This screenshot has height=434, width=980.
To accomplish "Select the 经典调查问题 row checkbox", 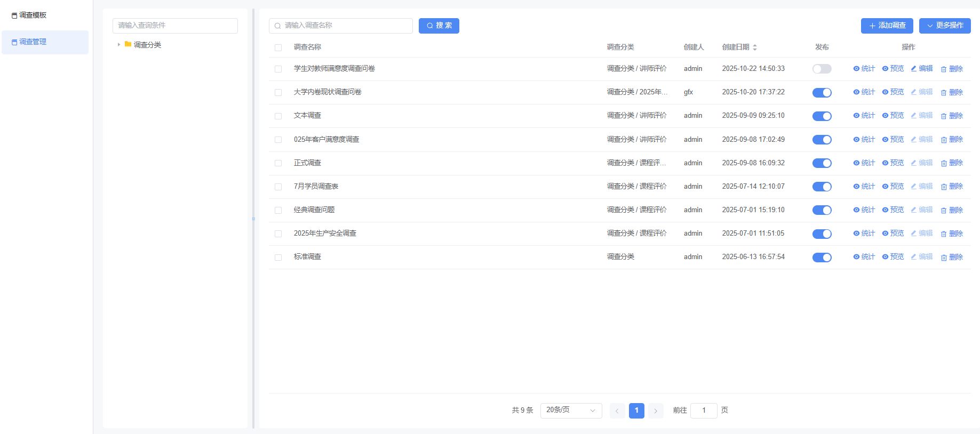I will click(x=278, y=210).
